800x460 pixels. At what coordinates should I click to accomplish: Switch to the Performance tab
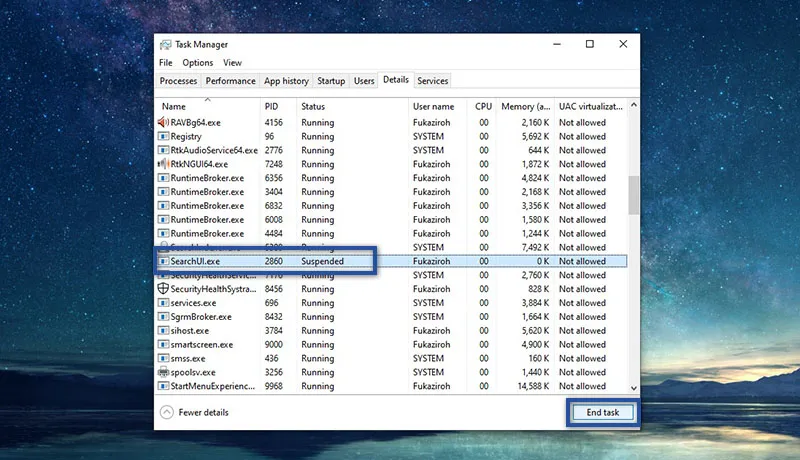tap(231, 81)
